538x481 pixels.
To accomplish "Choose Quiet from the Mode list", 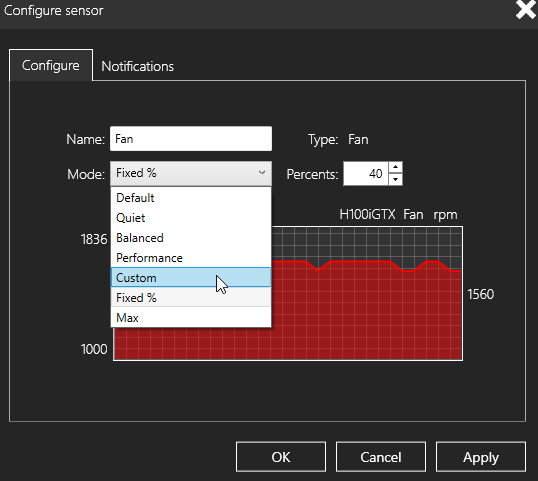I will 191,218.
